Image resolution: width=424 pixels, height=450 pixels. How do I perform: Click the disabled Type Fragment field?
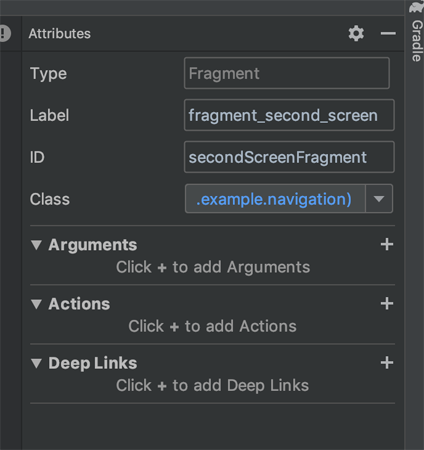tap(287, 73)
